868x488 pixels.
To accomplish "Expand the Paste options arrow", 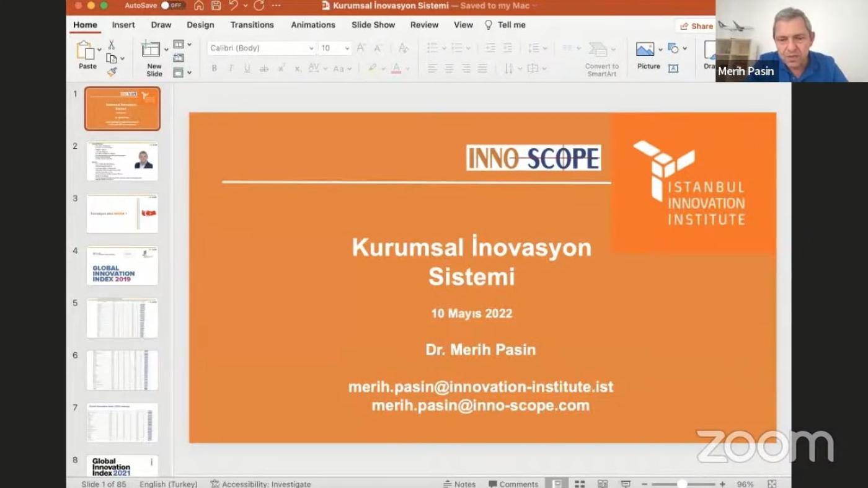I will click(99, 50).
